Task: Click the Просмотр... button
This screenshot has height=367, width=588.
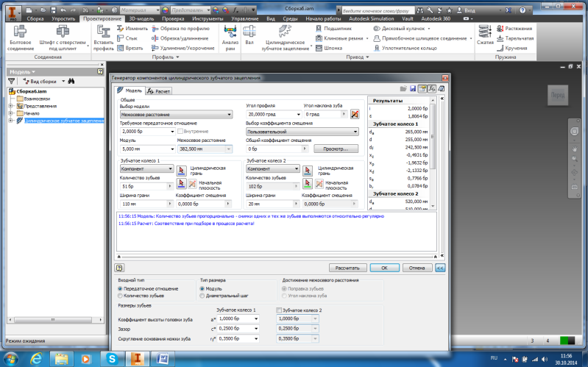Action: [336, 149]
